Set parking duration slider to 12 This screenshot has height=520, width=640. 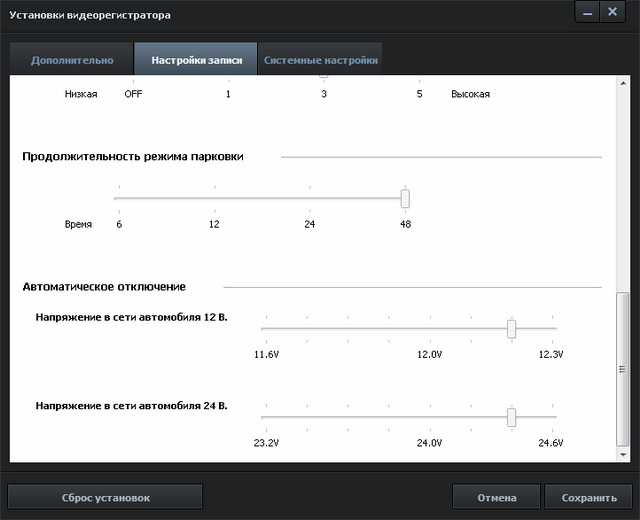coord(214,198)
